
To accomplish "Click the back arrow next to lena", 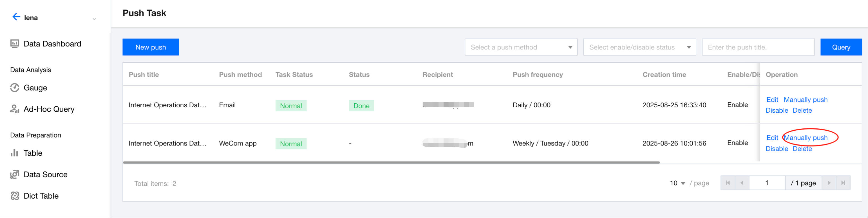I will click(x=16, y=17).
